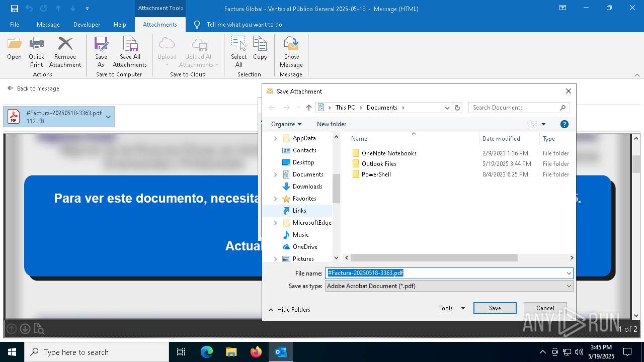The image size is (644, 362).
Task: Select Downloads in the folder tree
Action: click(x=307, y=187)
